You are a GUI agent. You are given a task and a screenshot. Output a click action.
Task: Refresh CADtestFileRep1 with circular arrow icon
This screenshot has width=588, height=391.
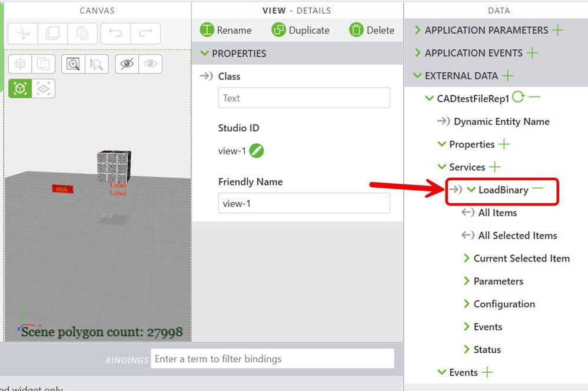coord(518,97)
